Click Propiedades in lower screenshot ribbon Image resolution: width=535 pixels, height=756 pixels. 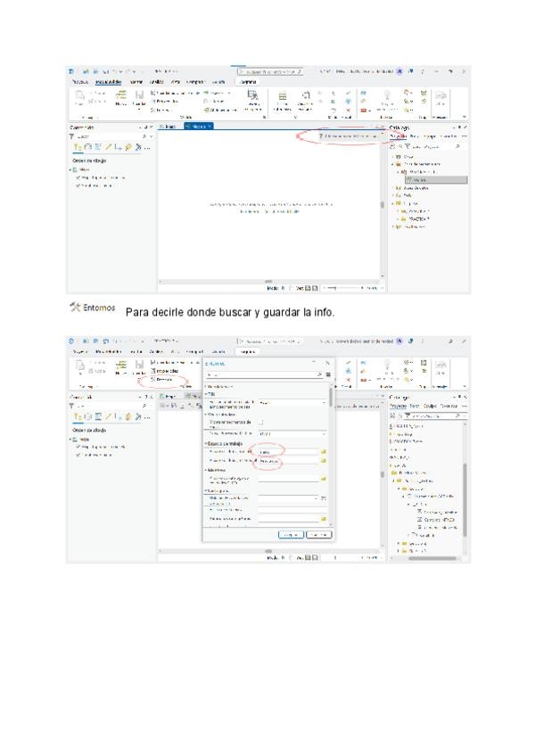pos(164,371)
